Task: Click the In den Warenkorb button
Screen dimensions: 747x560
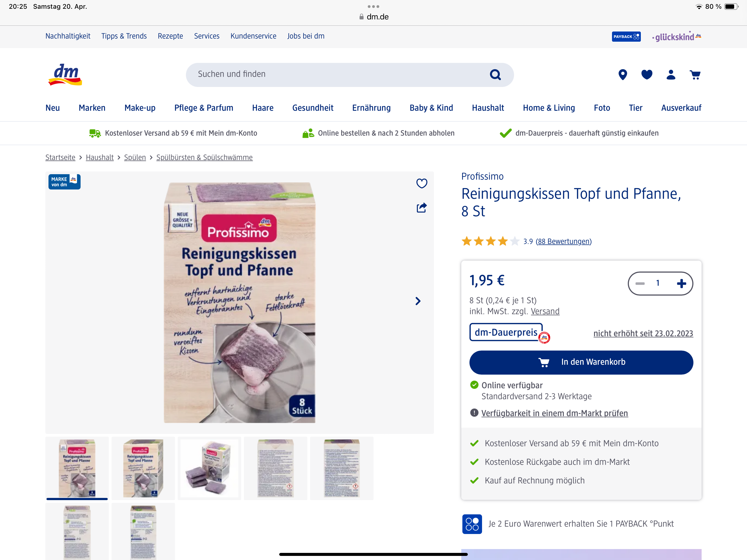Action: coord(581,362)
